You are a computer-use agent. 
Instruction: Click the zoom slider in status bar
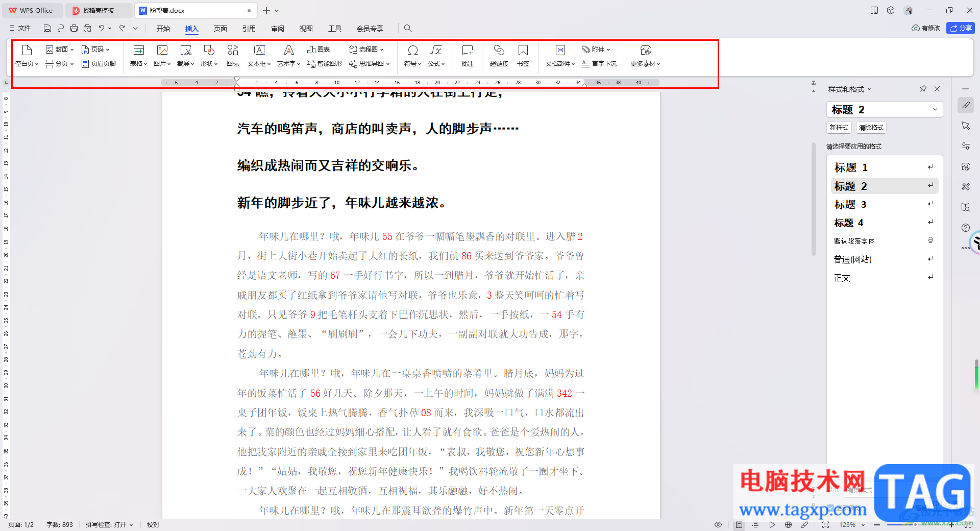[914, 524]
